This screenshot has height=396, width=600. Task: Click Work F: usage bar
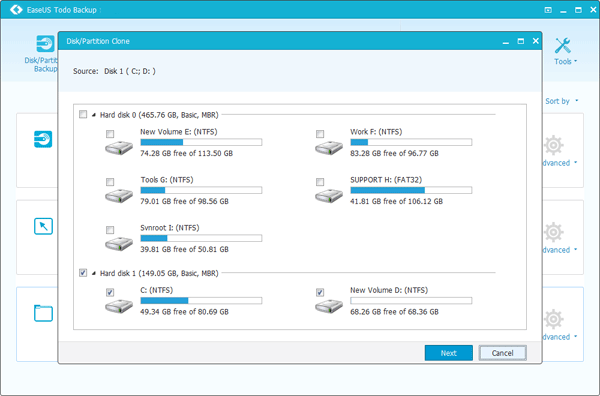point(411,142)
